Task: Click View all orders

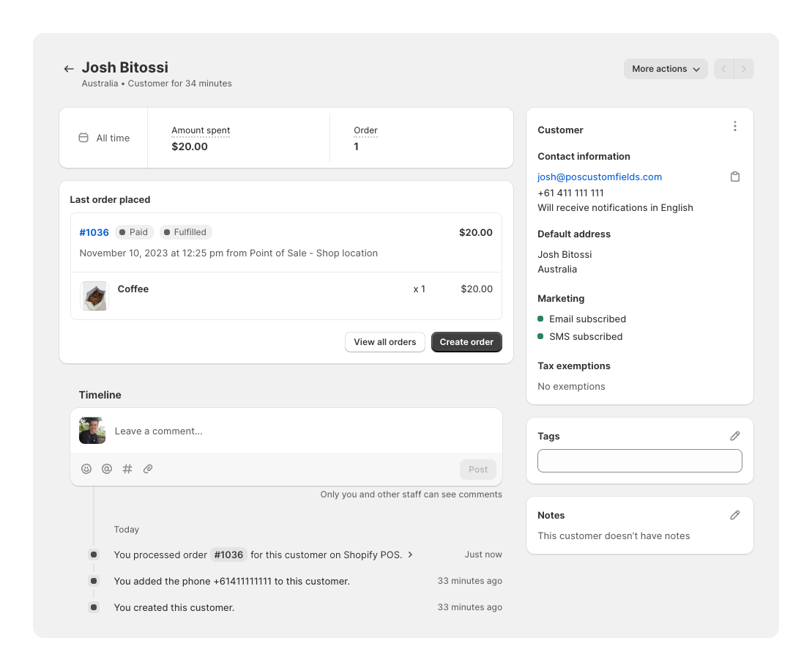Action: [x=384, y=341]
